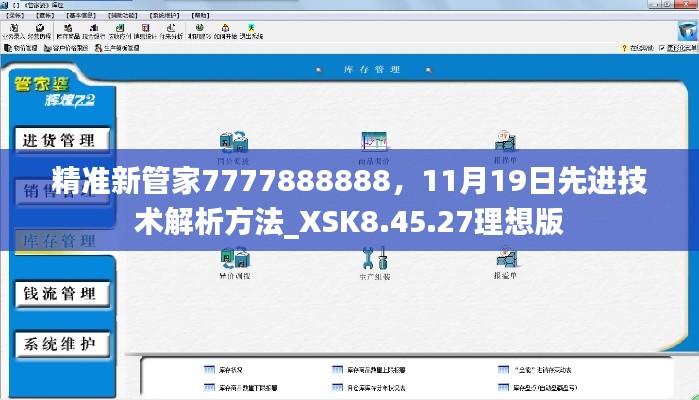Click the 现金银行 toolbar icon
The height and width of the screenshot is (400, 699).
click(x=94, y=31)
